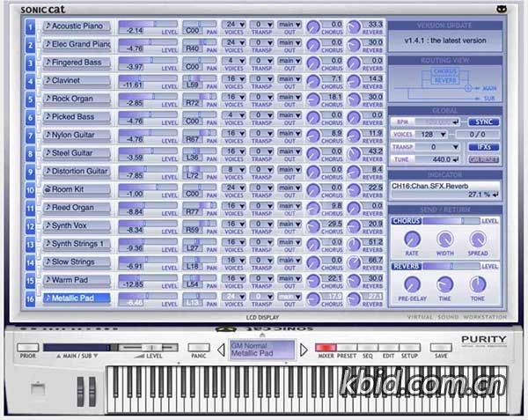Open global TRANSP dropdown
Screen dimensions: 528x420
point(437,147)
